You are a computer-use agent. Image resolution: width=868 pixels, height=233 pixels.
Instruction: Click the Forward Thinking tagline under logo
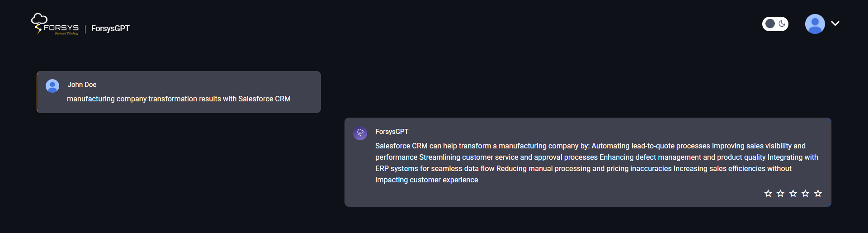(x=66, y=33)
